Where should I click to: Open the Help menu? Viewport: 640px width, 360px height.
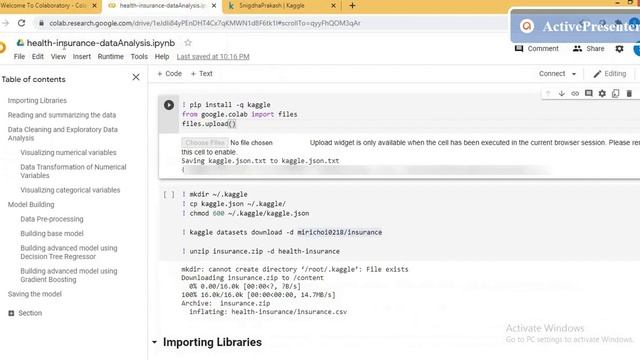pos(162,57)
